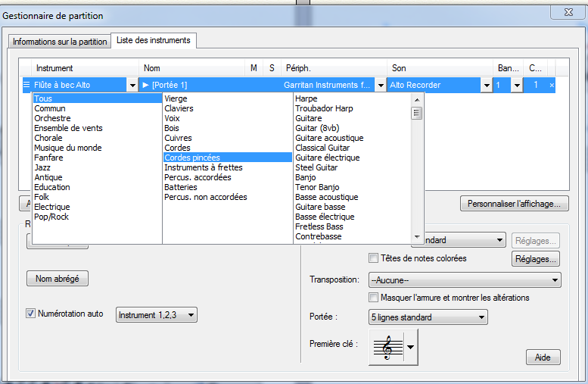Pick Instruments à frettes family
The image size is (588, 384).
(x=201, y=167)
